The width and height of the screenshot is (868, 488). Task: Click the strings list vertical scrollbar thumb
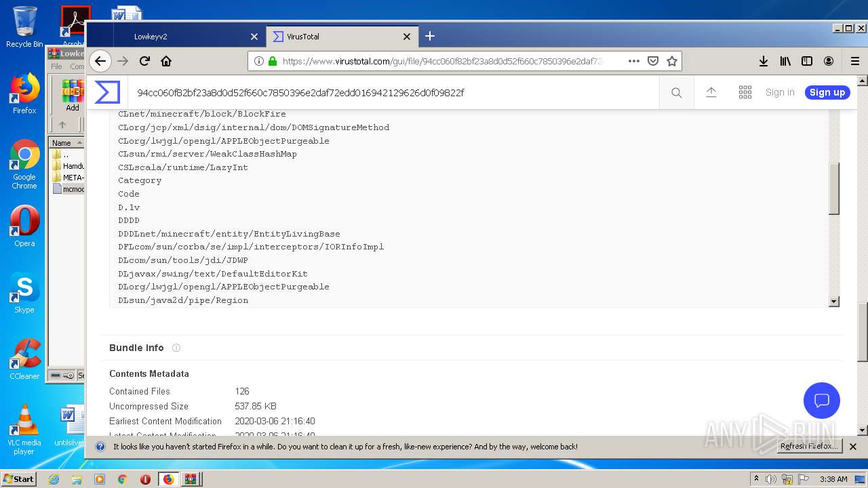click(x=834, y=188)
